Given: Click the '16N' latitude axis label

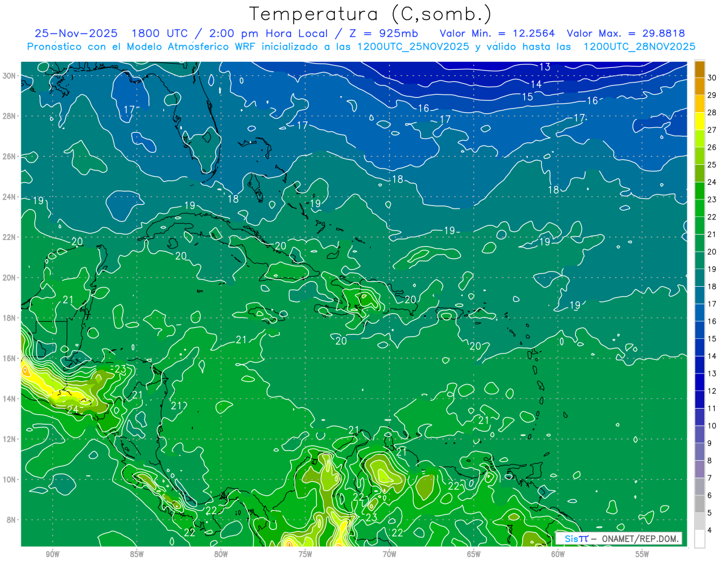Looking at the screenshot, I should pos(10,358).
